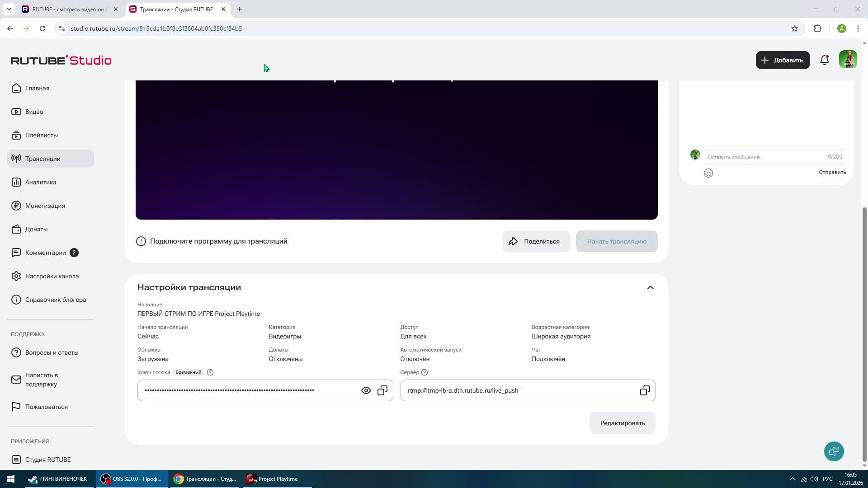Open the Chrome tab search dropdown
Screen dimensions: 868x488
coord(9,9)
